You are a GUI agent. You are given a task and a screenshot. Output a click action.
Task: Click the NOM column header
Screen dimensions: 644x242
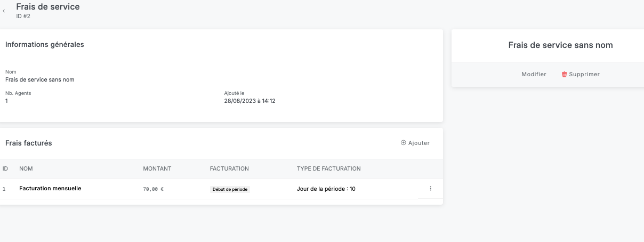(26, 168)
